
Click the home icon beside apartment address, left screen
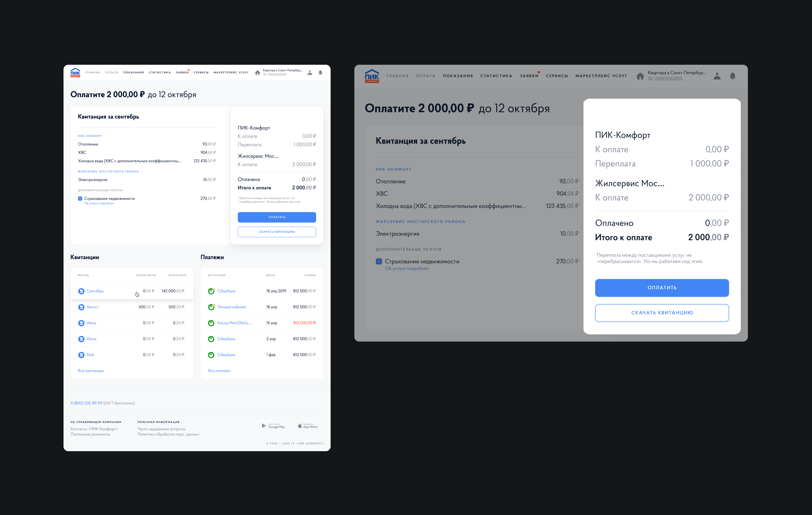[257, 72]
